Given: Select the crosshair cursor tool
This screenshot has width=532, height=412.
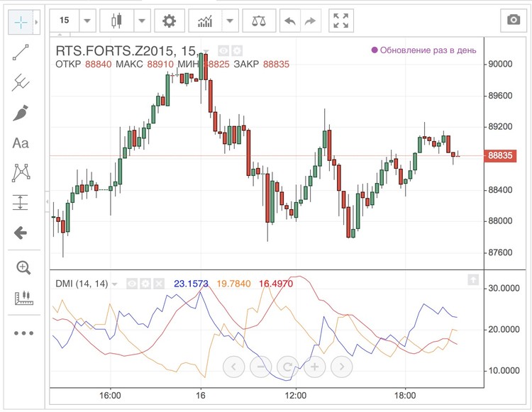Looking at the screenshot, I should [21, 22].
